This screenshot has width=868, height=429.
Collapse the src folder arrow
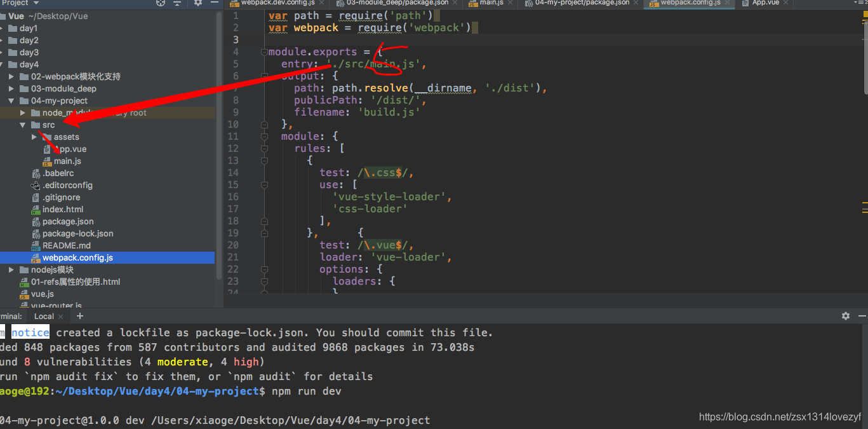tap(23, 125)
